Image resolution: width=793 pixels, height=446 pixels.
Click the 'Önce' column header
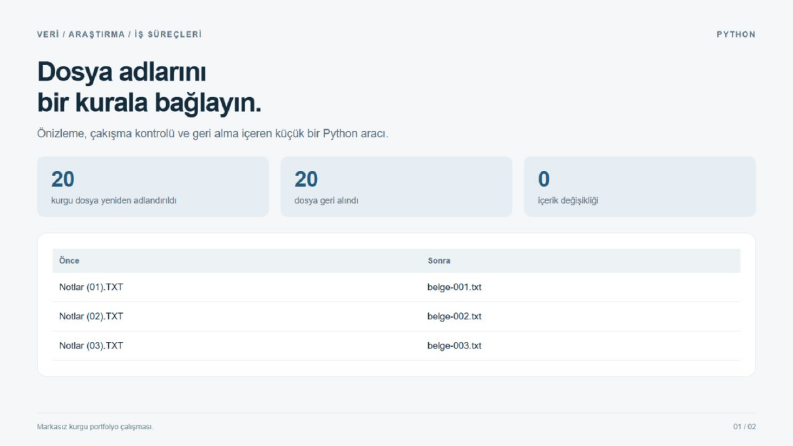tap(69, 261)
